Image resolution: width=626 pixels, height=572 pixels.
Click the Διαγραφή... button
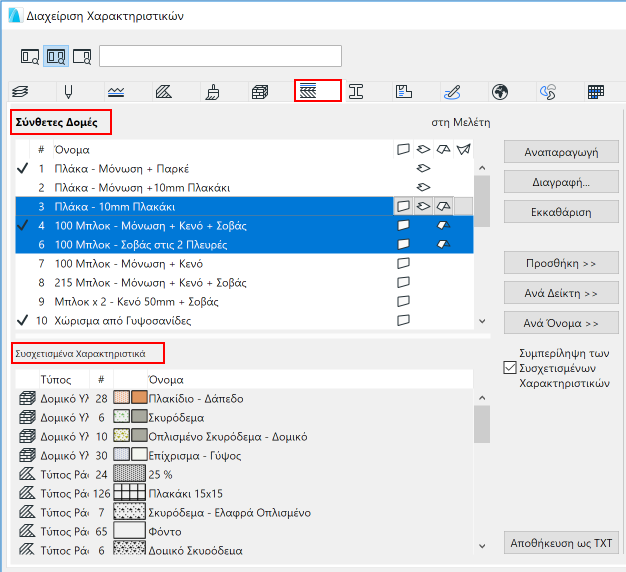pyautogui.click(x=561, y=182)
